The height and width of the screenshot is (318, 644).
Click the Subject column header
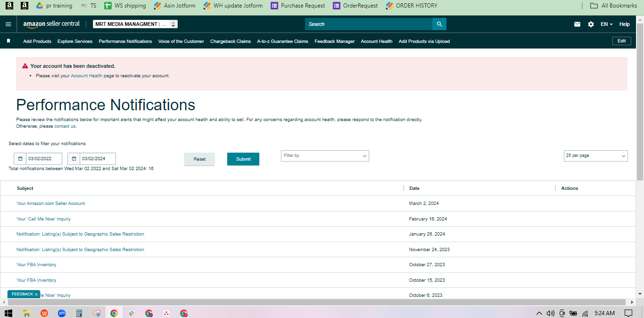25,188
